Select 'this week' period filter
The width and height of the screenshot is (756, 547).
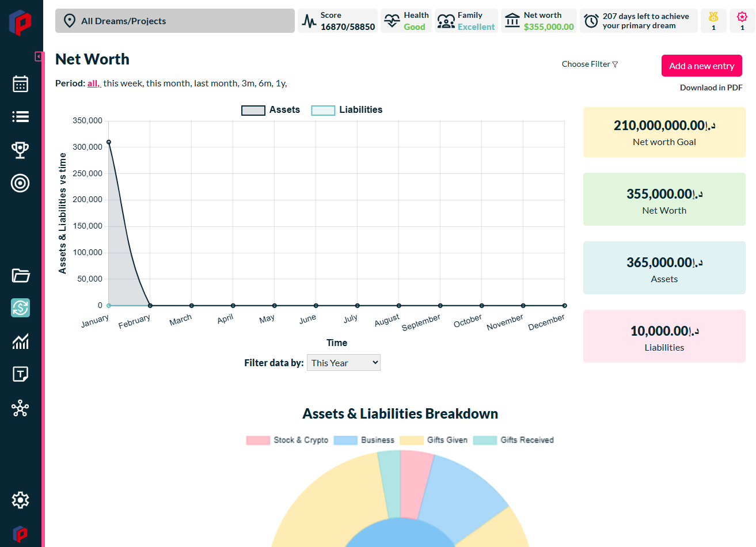(123, 83)
